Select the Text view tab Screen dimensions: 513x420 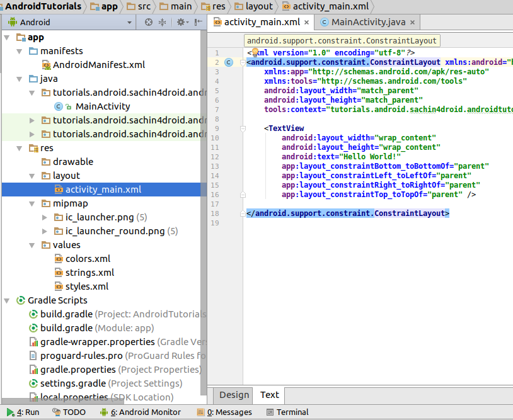[270, 395]
